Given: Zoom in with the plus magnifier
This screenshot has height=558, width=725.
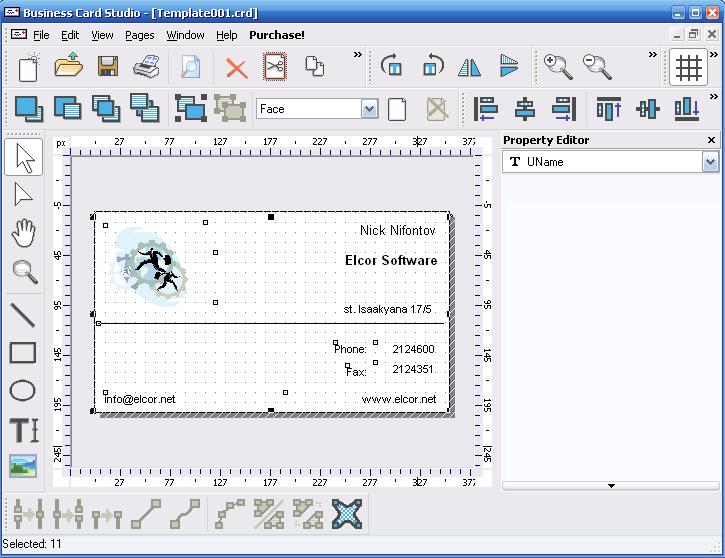Looking at the screenshot, I should click(x=558, y=67).
